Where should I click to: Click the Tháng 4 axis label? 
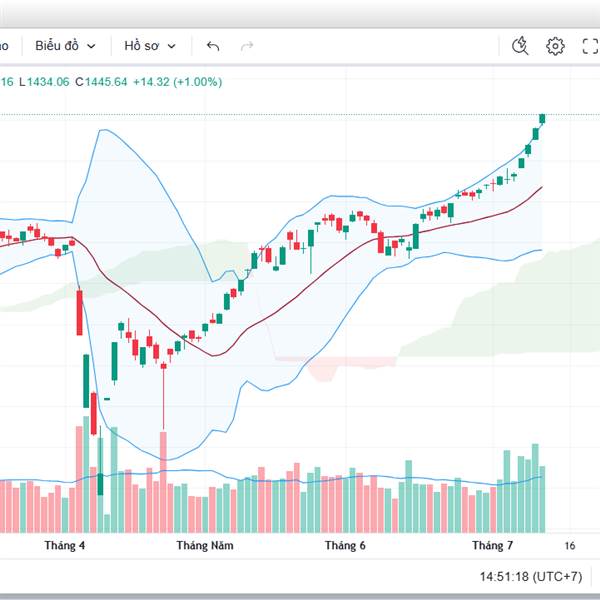point(65,545)
